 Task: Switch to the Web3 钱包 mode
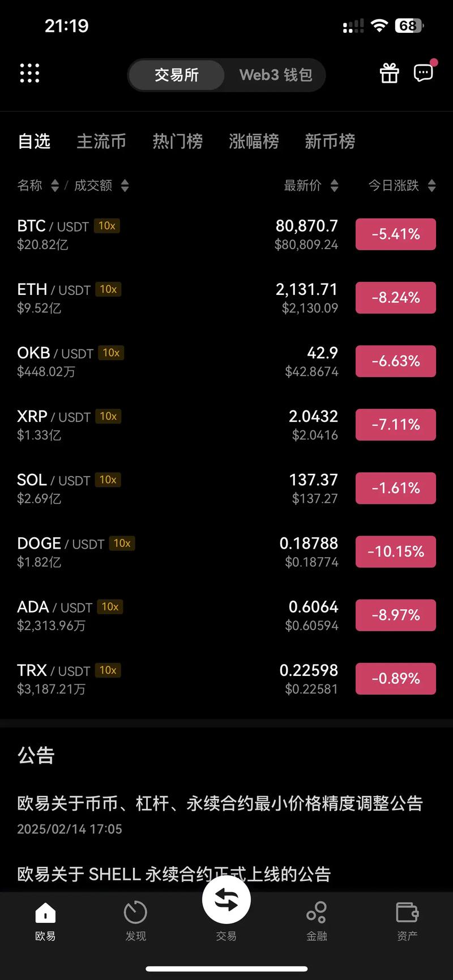[276, 75]
